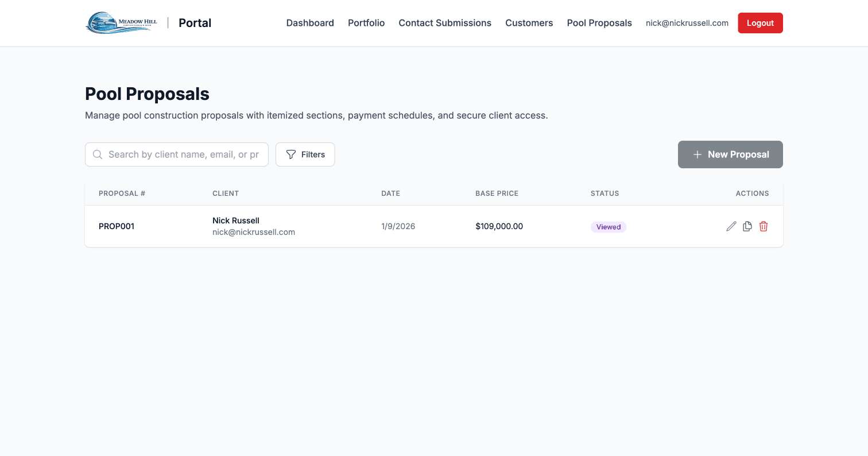This screenshot has height=456, width=868.
Task: Click the magnifying glass search icon
Action: click(x=98, y=154)
